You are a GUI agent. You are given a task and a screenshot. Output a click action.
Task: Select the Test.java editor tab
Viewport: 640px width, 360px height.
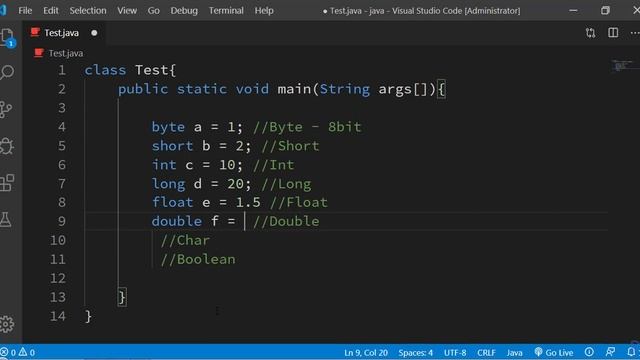[63, 33]
